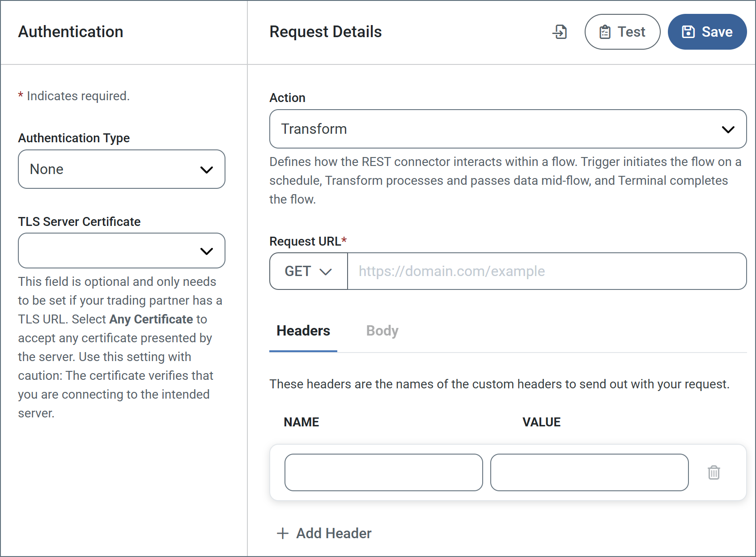This screenshot has height=557, width=756.
Task: Switch to the Body tab
Action: pos(382,331)
